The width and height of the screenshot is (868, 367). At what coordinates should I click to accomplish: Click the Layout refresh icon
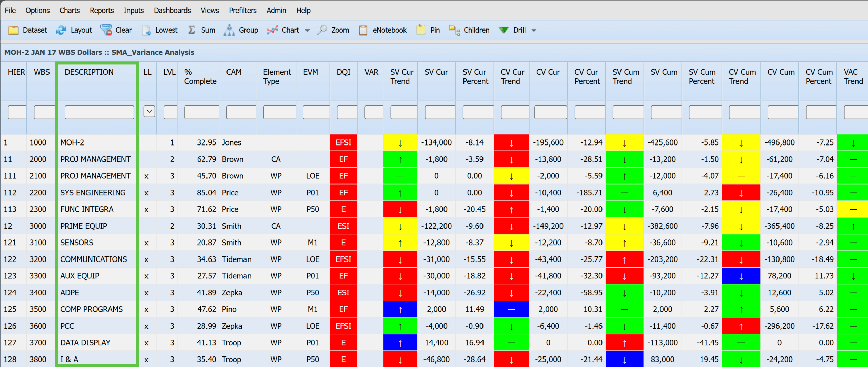[x=61, y=30]
